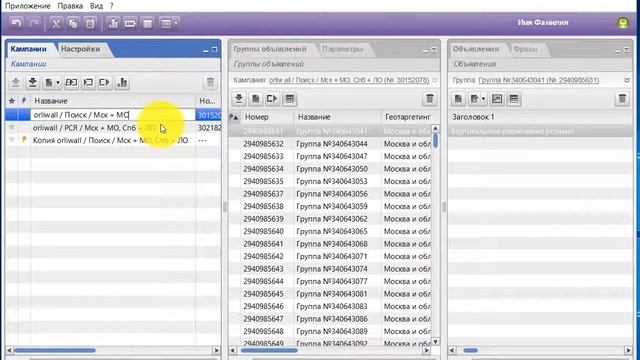Expand the group selector chevron in Ads panel
This screenshot has width=640, height=360.
[627, 80]
